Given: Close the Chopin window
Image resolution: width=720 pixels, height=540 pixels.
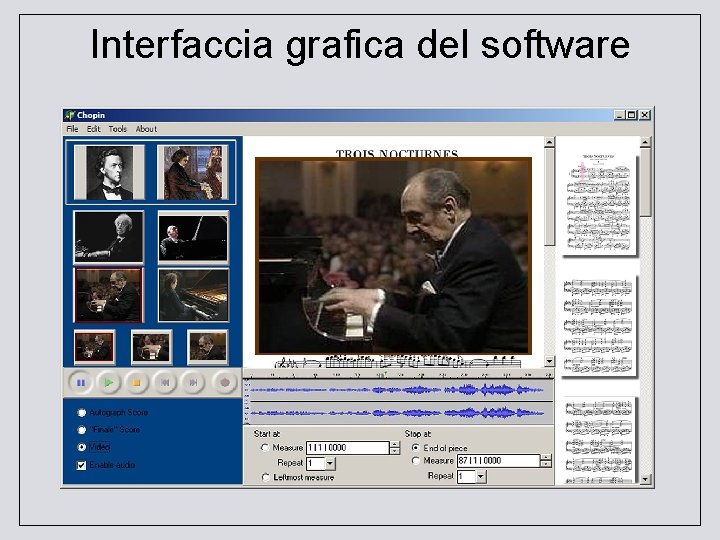Looking at the screenshot, I should point(645,115).
